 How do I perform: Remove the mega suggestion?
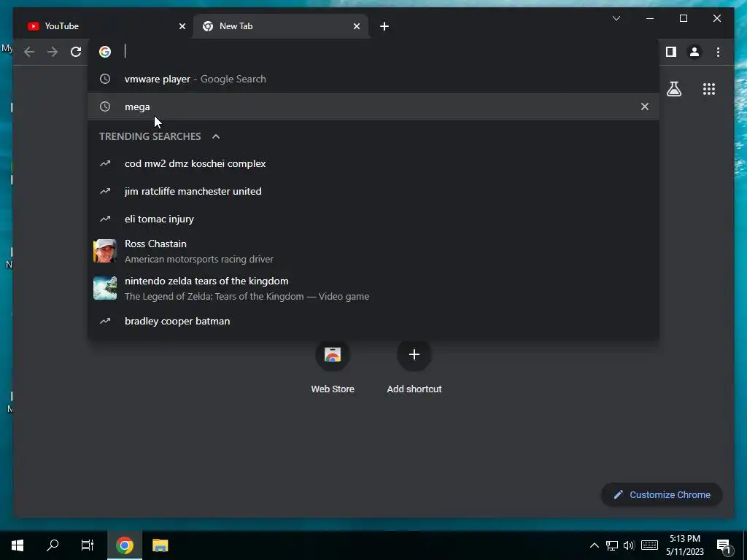(645, 106)
